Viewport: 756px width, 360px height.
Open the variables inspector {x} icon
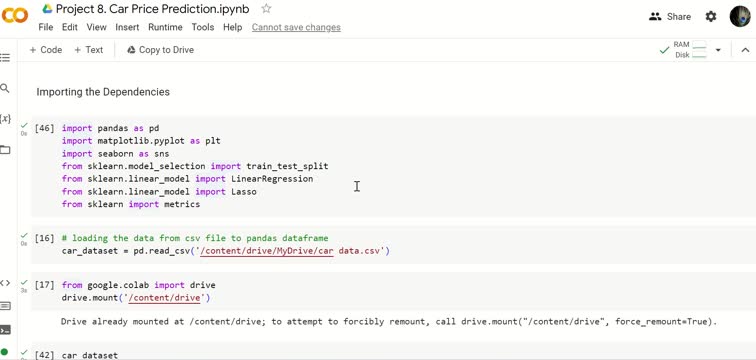coord(5,119)
